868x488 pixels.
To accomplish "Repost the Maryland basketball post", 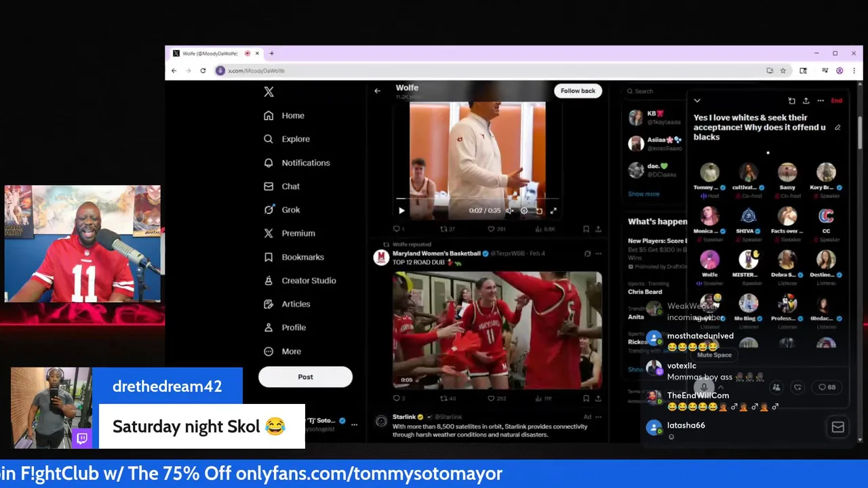I will tap(448, 399).
